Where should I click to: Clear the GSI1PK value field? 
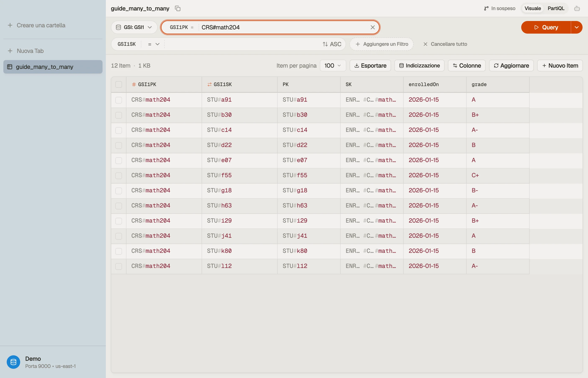[x=373, y=27]
